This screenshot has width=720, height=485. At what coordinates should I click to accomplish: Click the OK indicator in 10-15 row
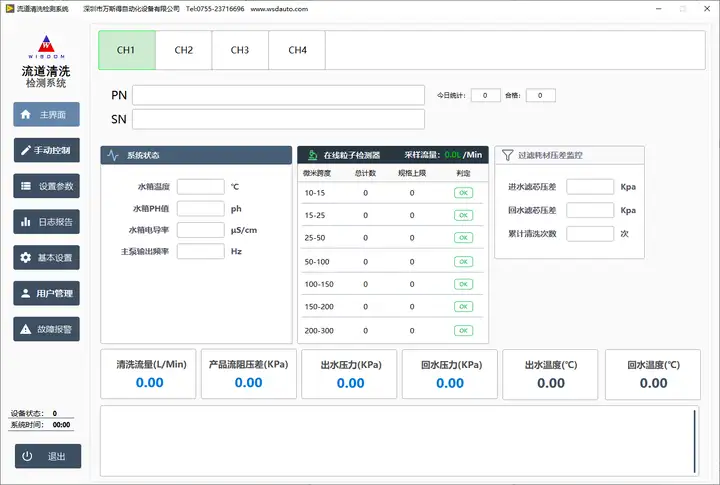pyautogui.click(x=463, y=193)
